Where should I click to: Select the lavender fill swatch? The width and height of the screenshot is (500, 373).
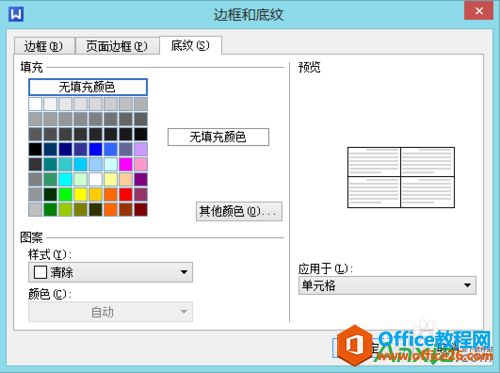[x=141, y=149]
